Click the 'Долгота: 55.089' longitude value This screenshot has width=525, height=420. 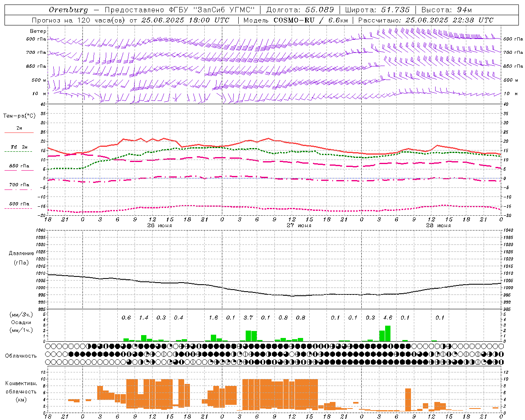[301, 10]
